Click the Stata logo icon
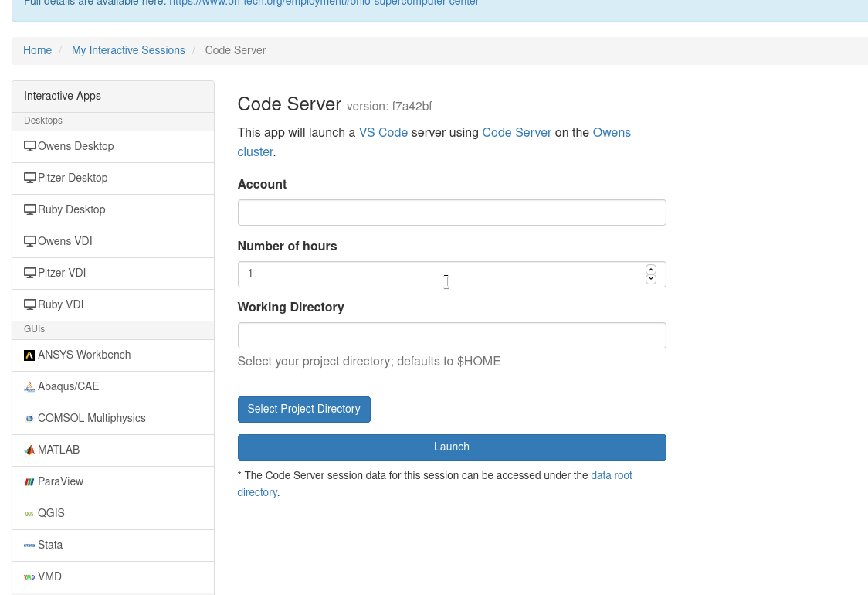The image size is (868, 595). [29, 545]
